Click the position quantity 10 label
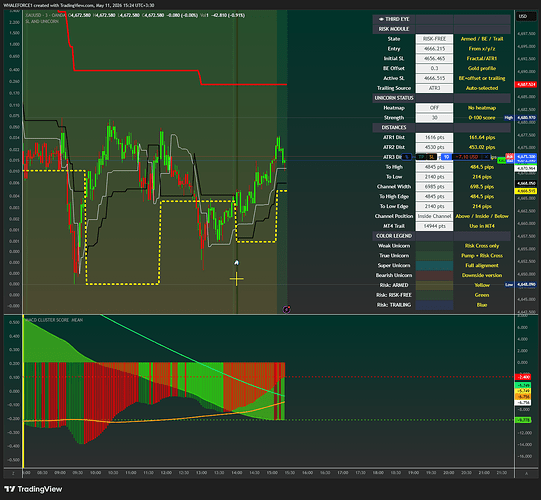 coord(446,157)
